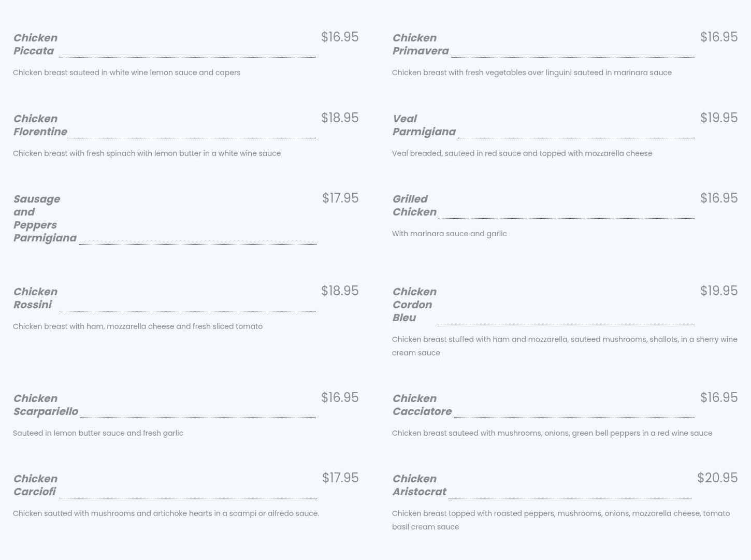Click the Chicken Scarpariello lemon butter description
The image size is (751, 560).
(98, 433)
